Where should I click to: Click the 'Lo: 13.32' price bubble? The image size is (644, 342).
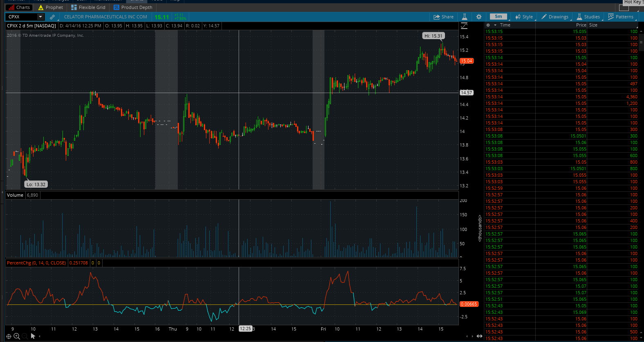(x=36, y=184)
